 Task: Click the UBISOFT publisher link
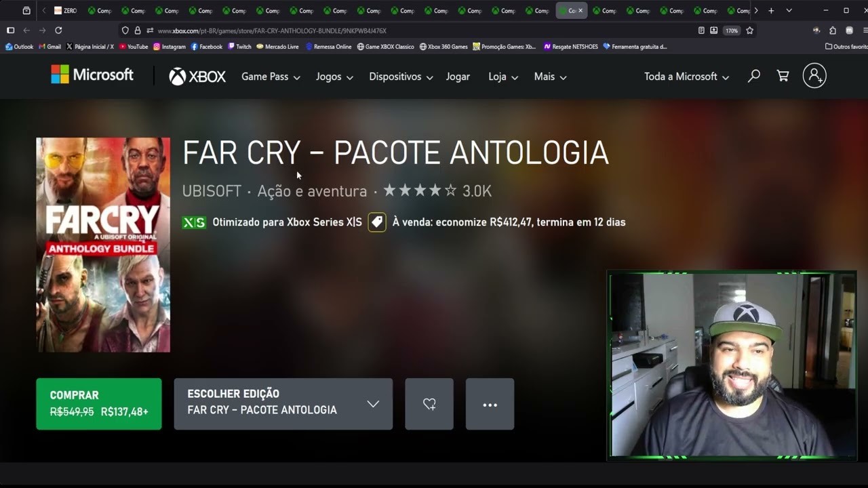(x=212, y=191)
